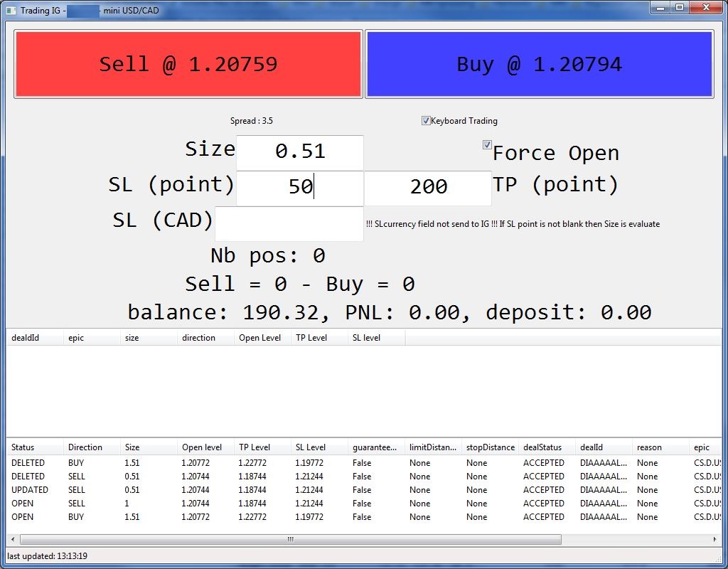The width and height of the screenshot is (728, 569).
Task: Click the guarantee... column header
Action: point(377,447)
